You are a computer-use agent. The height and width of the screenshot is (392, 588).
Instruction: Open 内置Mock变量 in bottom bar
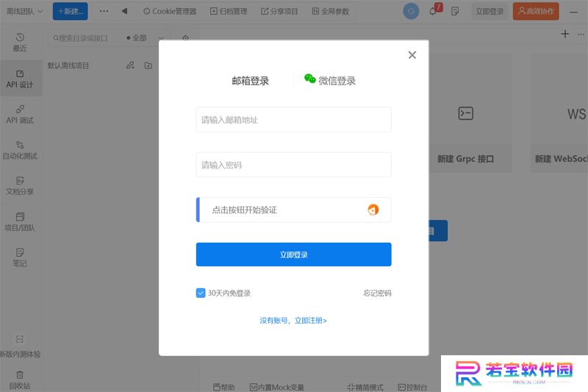coord(277,387)
